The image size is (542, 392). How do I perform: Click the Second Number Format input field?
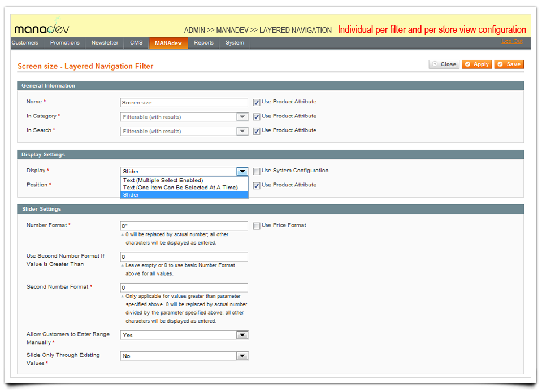point(184,288)
